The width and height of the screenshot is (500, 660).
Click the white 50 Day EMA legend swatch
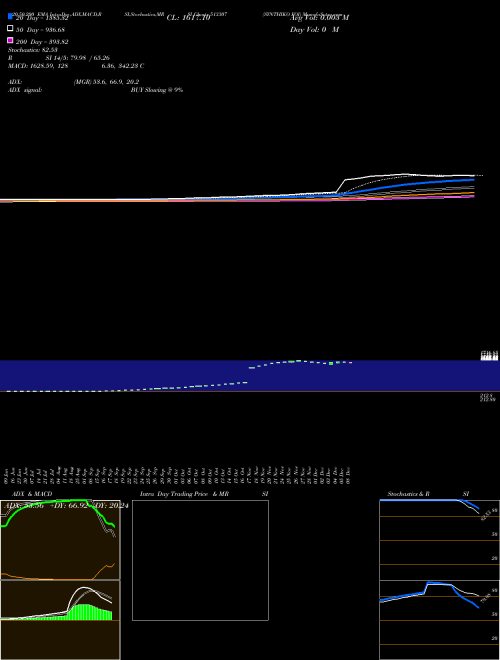(10, 28)
